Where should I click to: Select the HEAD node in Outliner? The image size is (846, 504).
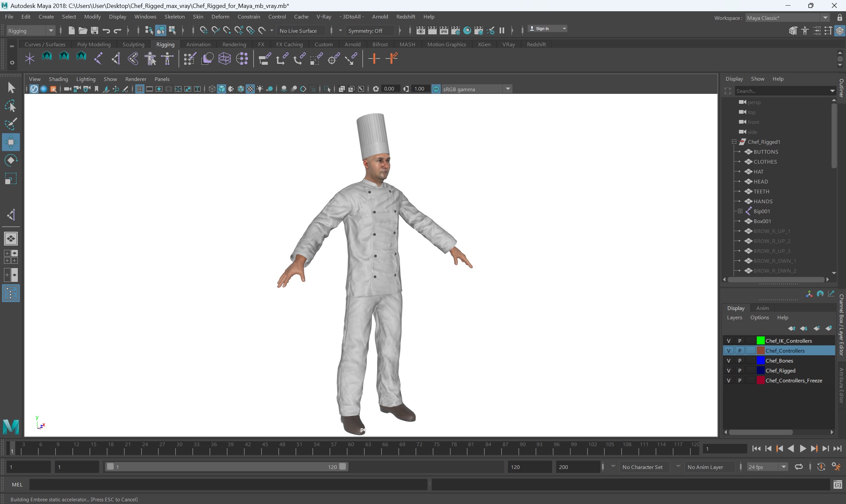pyautogui.click(x=761, y=181)
